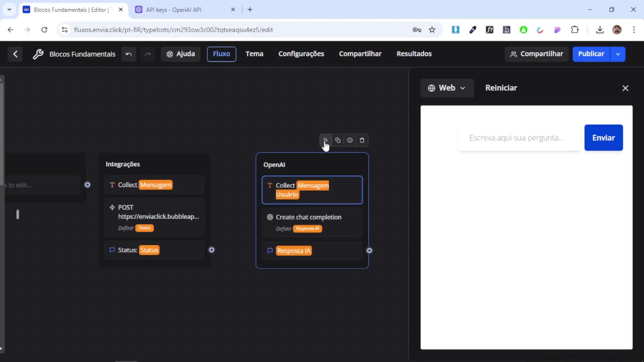Restart the preview with Reiniciar
The image size is (644, 362).
(x=501, y=88)
